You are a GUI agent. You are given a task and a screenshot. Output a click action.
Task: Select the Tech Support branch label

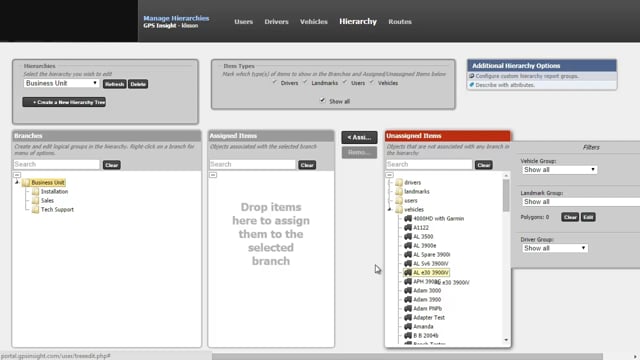57,209
